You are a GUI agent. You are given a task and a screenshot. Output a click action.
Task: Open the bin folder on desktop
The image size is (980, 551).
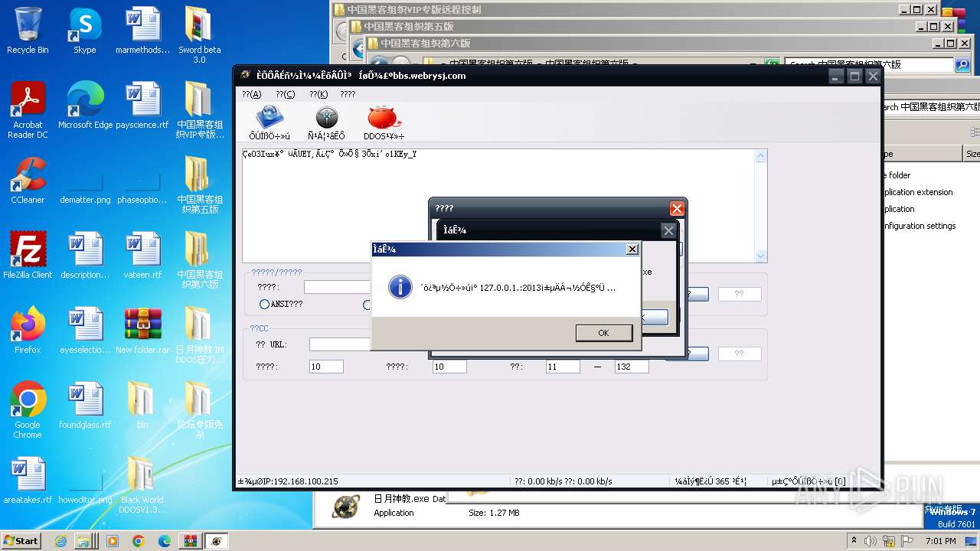[142, 406]
